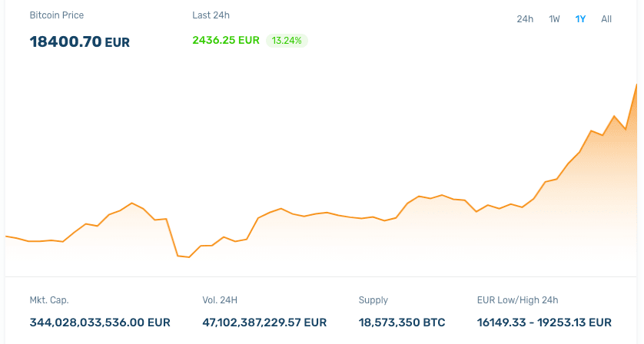The height and width of the screenshot is (344, 644).
Task: Click the EUR Low/High 24h label
Action: tap(517, 300)
